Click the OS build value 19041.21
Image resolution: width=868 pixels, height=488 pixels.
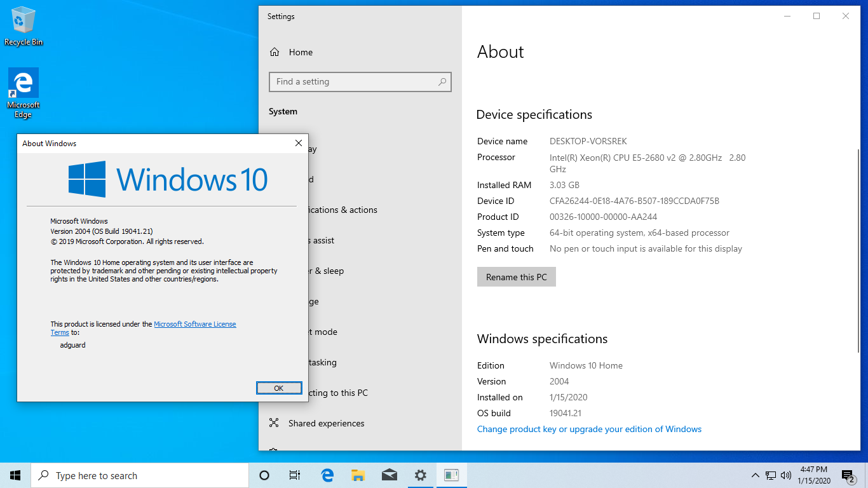[566, 413]
